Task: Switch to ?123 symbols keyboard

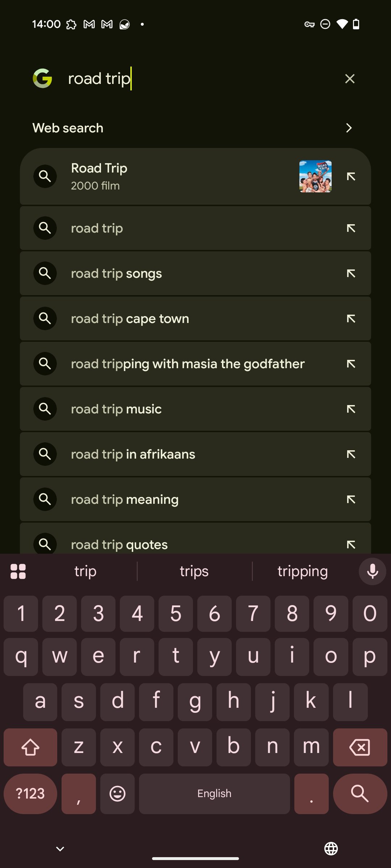Action: (x=30, y=794)
